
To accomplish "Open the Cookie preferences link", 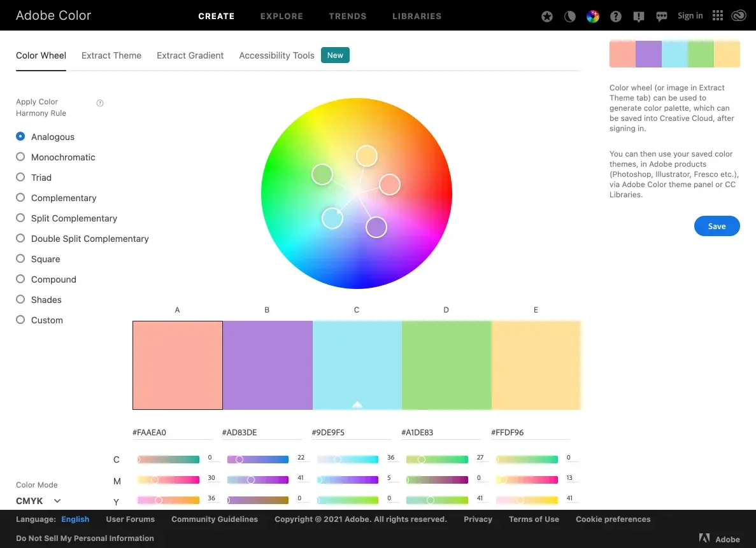I will click(613, 519).
